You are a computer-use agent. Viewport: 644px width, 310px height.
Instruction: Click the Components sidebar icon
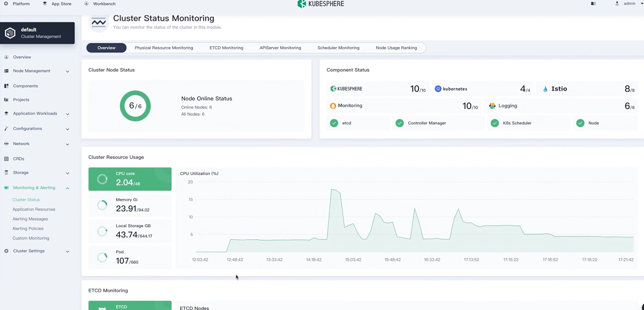(6, 86)
